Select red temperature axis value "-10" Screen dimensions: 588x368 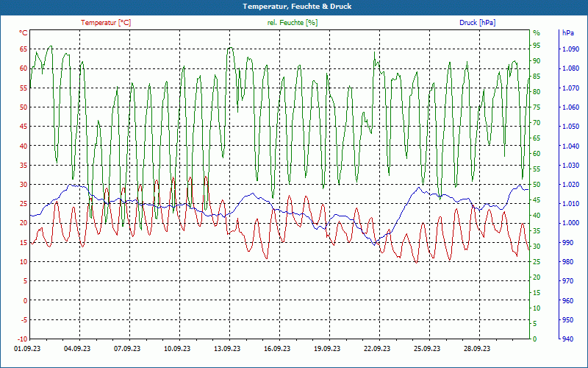pyautogui.click(x=23, y=339)
